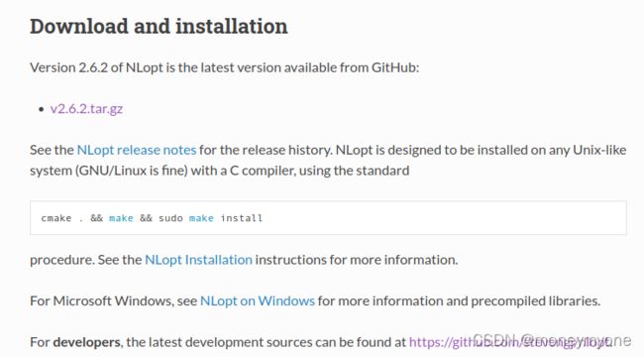Viewport: 644px width, 357px height.
Task: Click inside the cmake command code block
Action: (x=328, y=218)
